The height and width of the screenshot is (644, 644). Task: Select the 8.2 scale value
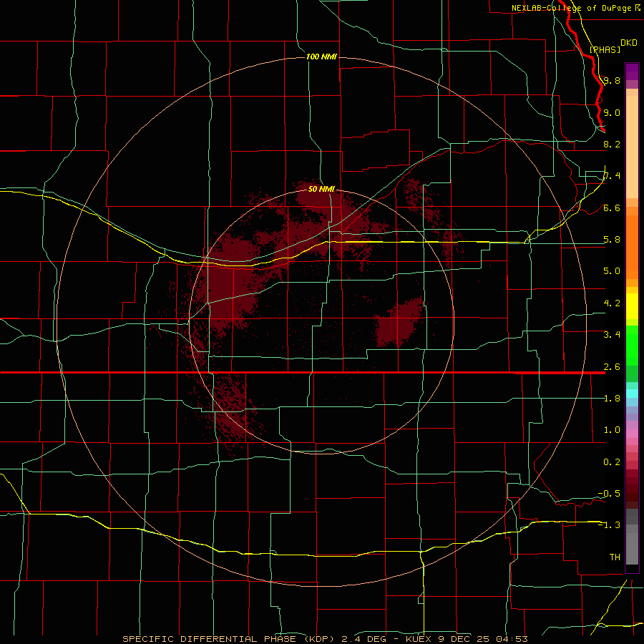612,144
